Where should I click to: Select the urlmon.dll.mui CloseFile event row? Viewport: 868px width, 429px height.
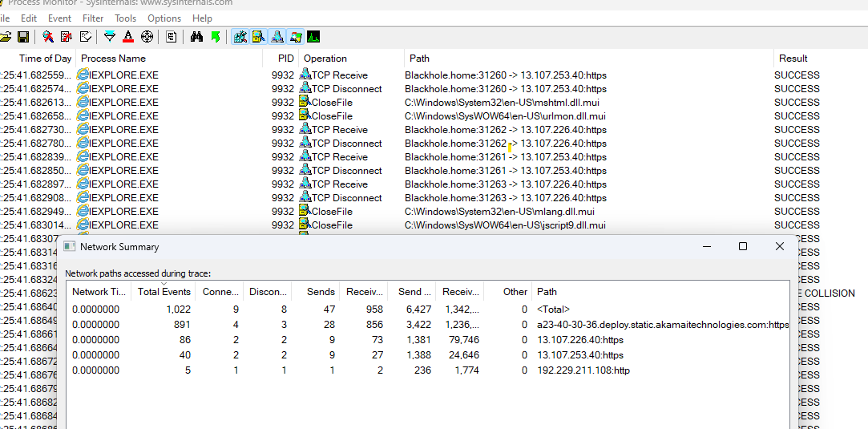click(x=434, y=115)
